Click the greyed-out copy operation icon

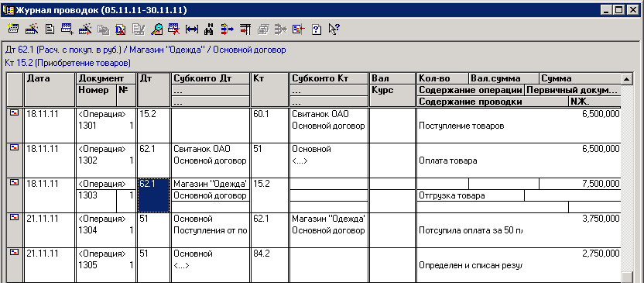(103, 29)
